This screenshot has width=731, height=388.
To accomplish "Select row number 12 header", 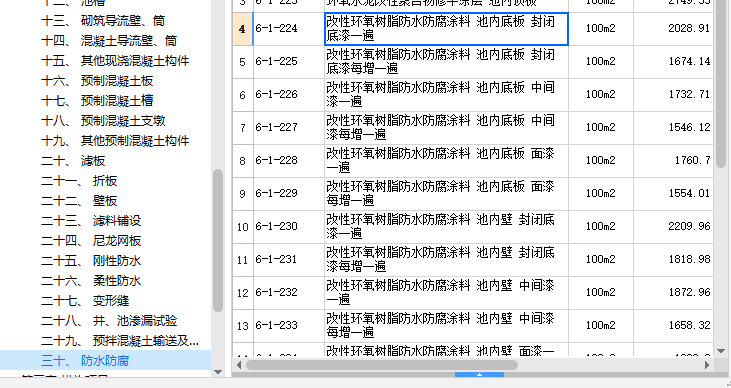I will tap(242, 293).
